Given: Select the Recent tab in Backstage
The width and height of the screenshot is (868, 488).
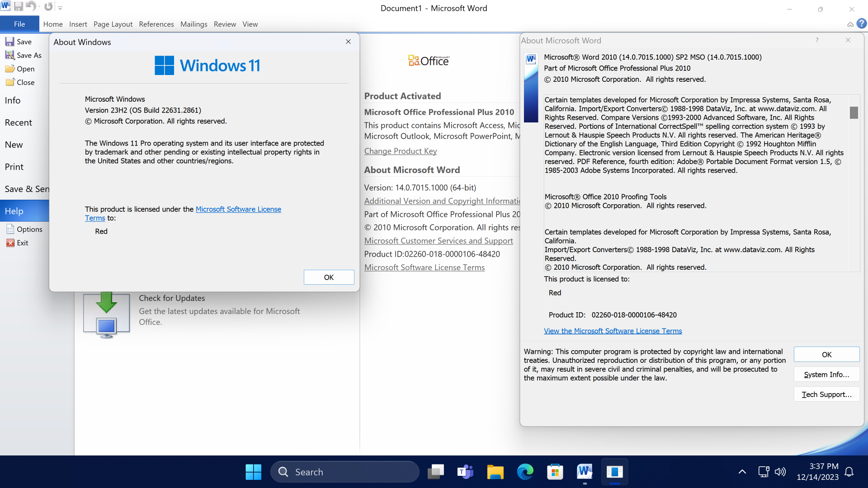Looking at the screenshot, I should pos(19,122).
